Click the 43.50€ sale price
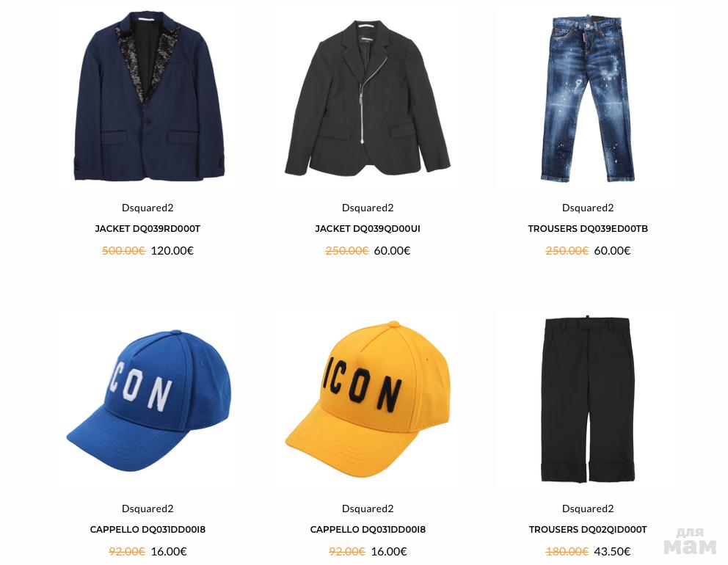 click(612, 552)
